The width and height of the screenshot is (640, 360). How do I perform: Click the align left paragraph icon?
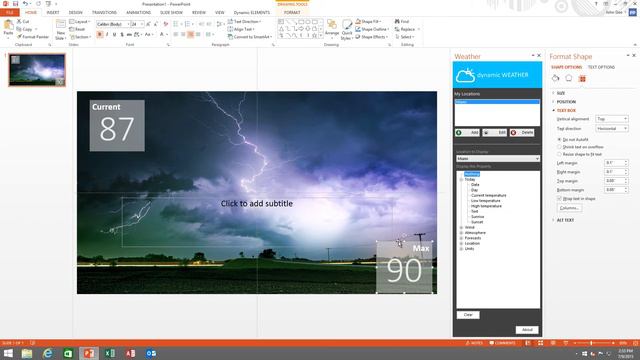coord(176,35)
